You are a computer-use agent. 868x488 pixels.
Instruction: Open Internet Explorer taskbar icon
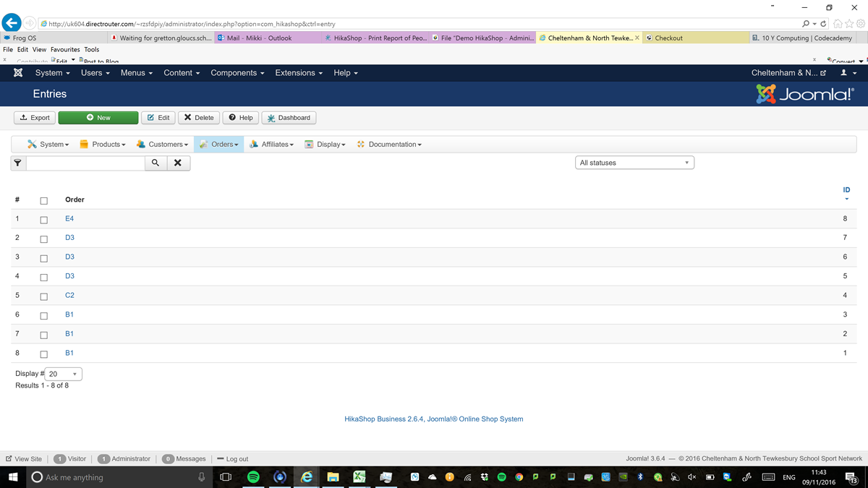click(x=307, y=477)
